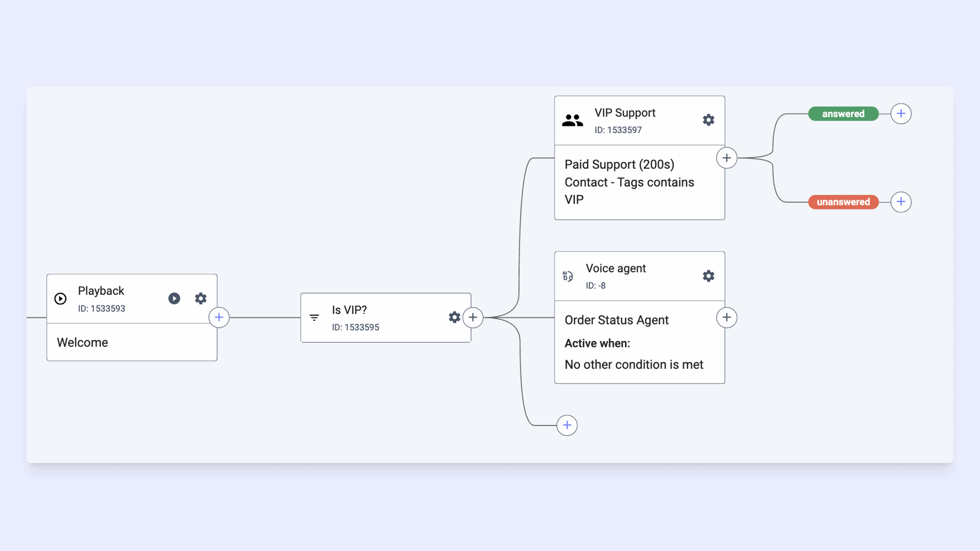
Task: Add node on empty bottom branch
Action: tap(567, 425)
